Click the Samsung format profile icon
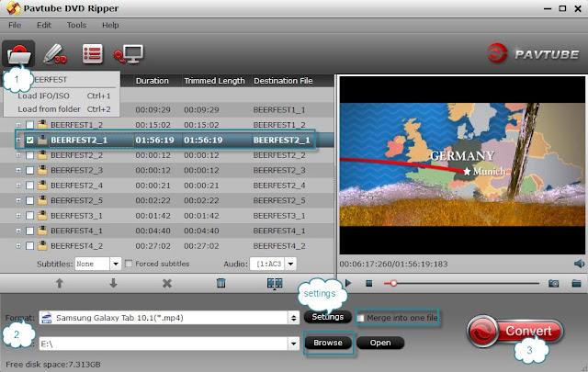The width and height of the screenshot is (588, 372). [x=46, y=318]
